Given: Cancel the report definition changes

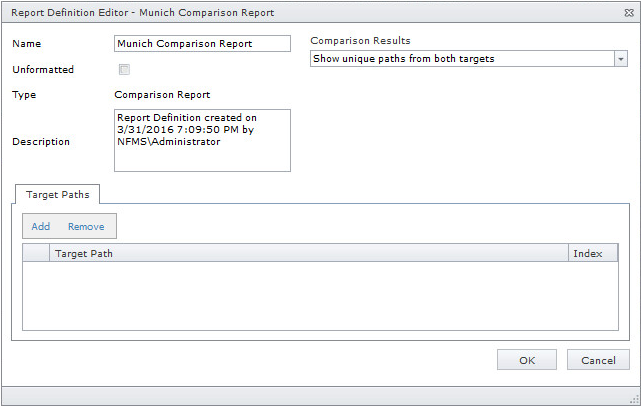Looking at the screenshot, I should [598, 360].
